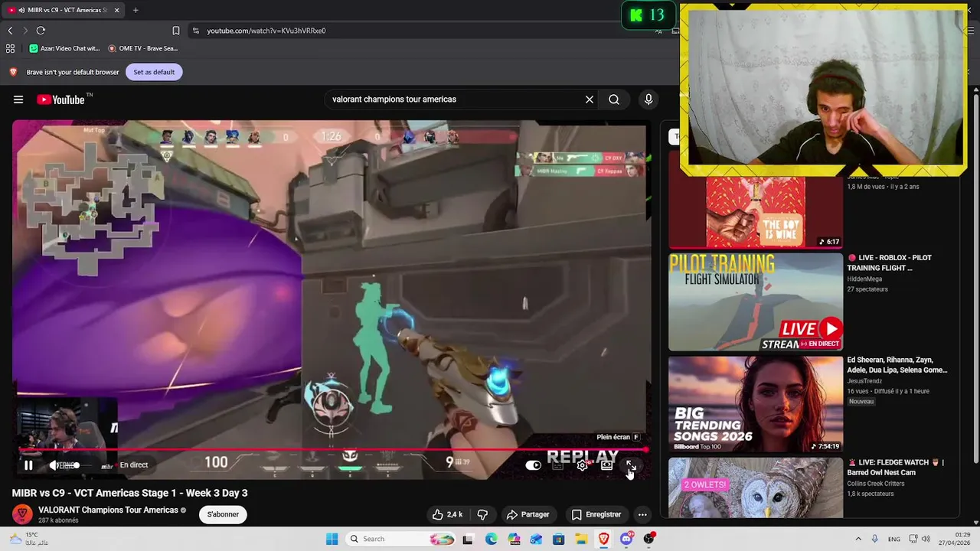980x551 pixels.
Task: Reload the page with refresh icon
Action: (41, 31)
